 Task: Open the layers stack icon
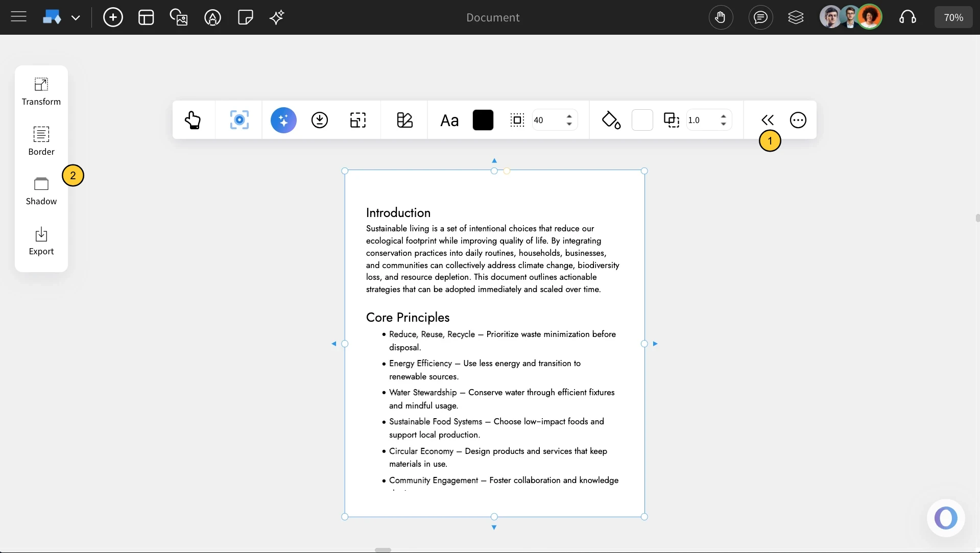coord(796,17)
